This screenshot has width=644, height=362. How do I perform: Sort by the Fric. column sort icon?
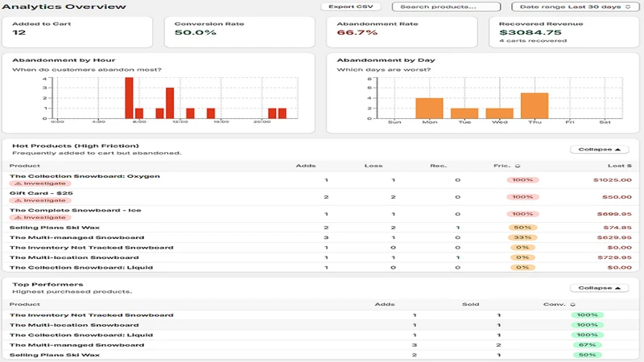point(518,166)
